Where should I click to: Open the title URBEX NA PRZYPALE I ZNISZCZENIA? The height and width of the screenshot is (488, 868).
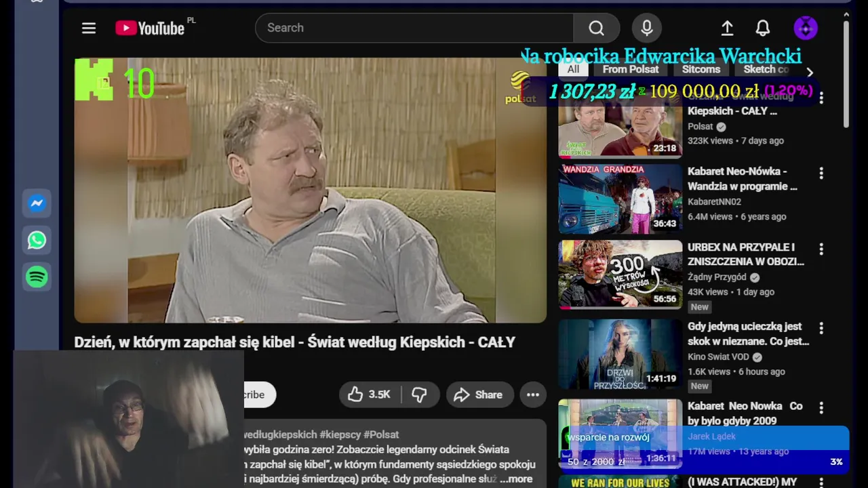click(x=746, y=254)
